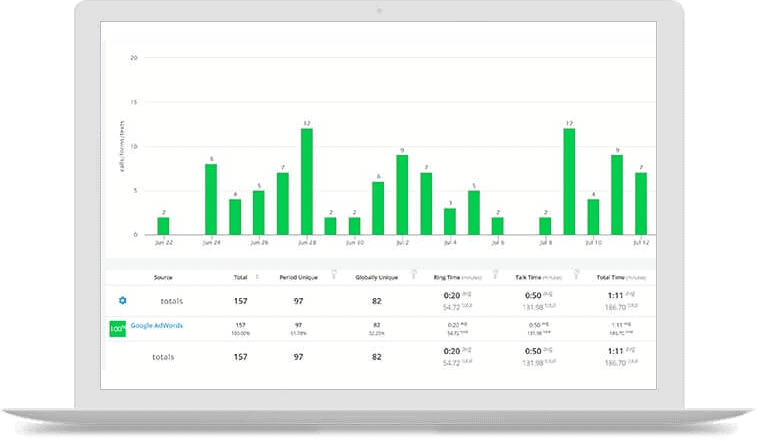Select the Jul 4 bar showing 3
Image resolution: width=760 pixels, height=441 pixels.
pyautogui.click(x=450, y=221)
